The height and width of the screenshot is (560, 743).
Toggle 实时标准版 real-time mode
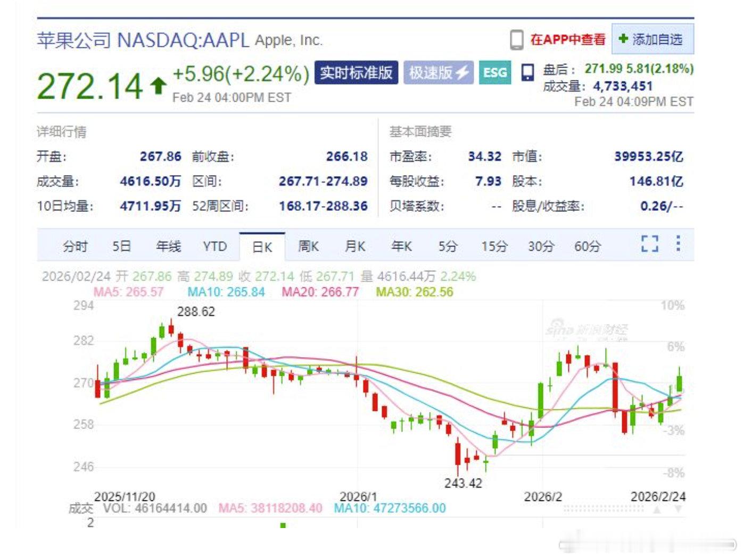point(356,72)
